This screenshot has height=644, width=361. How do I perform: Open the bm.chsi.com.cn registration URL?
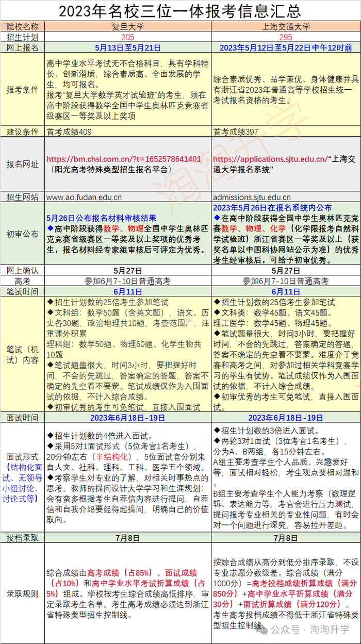coord(124,159)
